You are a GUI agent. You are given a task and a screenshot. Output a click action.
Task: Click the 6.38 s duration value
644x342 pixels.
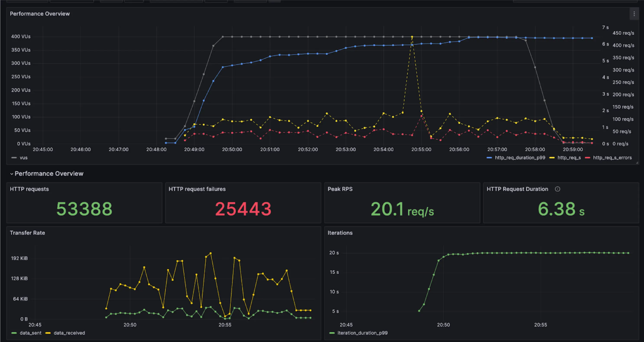tap(561, 209)
